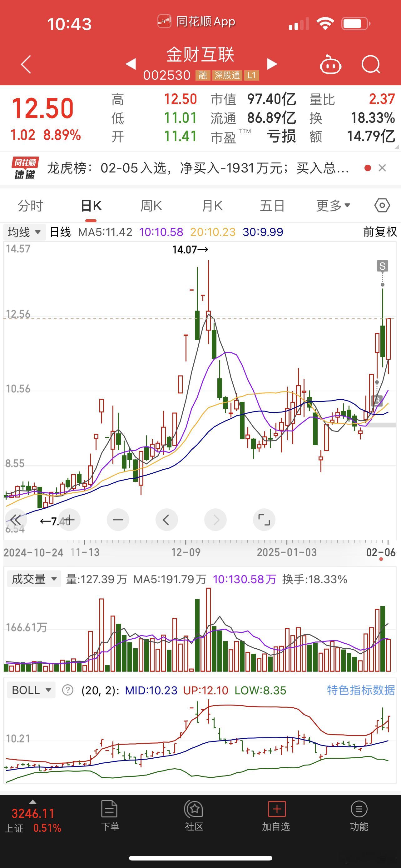The image size is (401, 868).
Task: Select the 分时 tab
Action: click(x=30, y=206)
